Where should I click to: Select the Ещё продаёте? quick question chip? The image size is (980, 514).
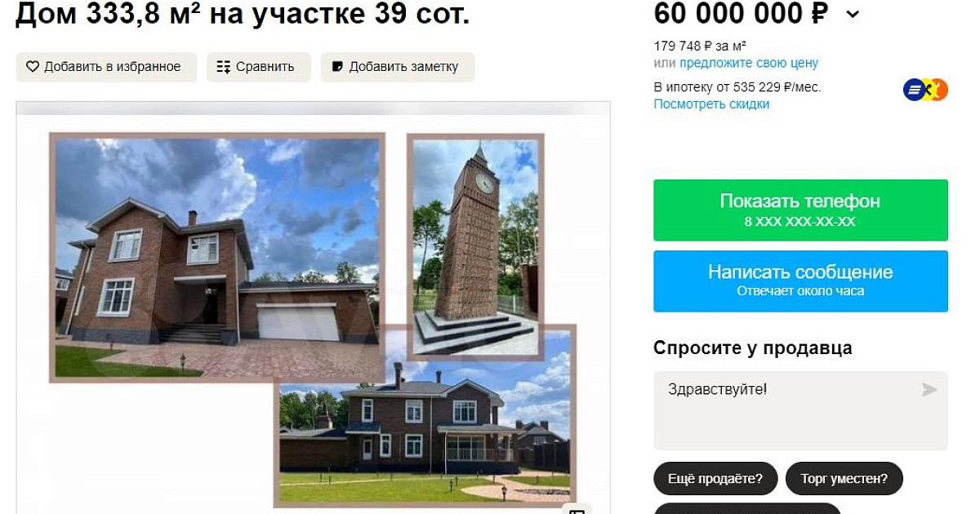tap(715, 478)
